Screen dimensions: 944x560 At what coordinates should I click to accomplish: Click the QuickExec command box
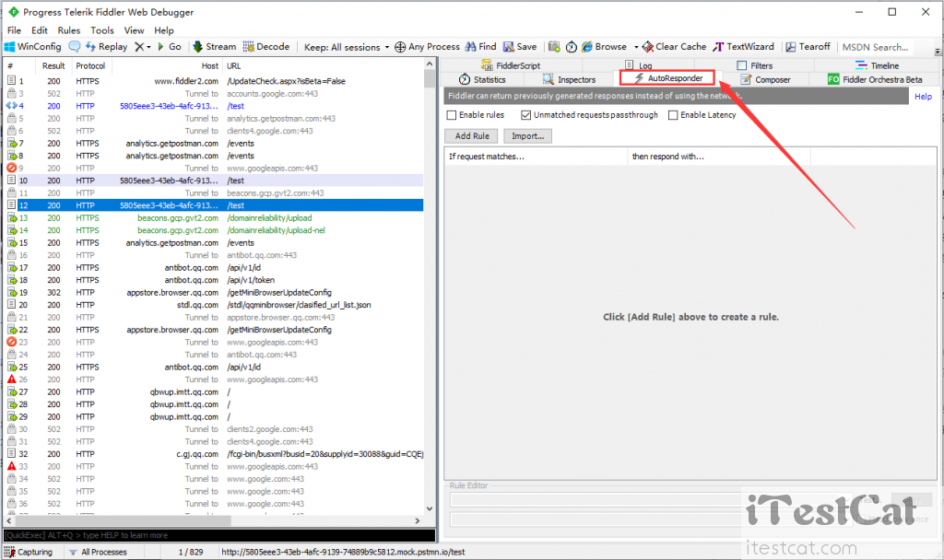coord(219,535)
